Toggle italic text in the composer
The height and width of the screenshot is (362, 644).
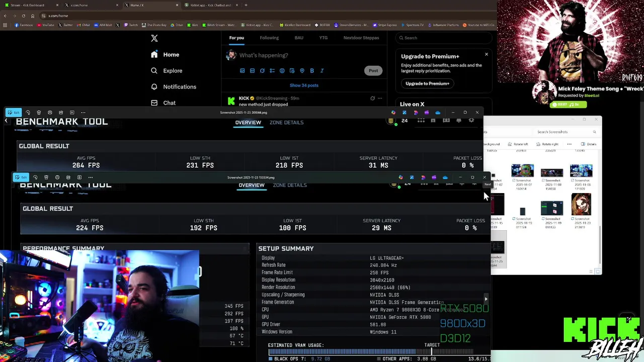click(x=322, y=71)
